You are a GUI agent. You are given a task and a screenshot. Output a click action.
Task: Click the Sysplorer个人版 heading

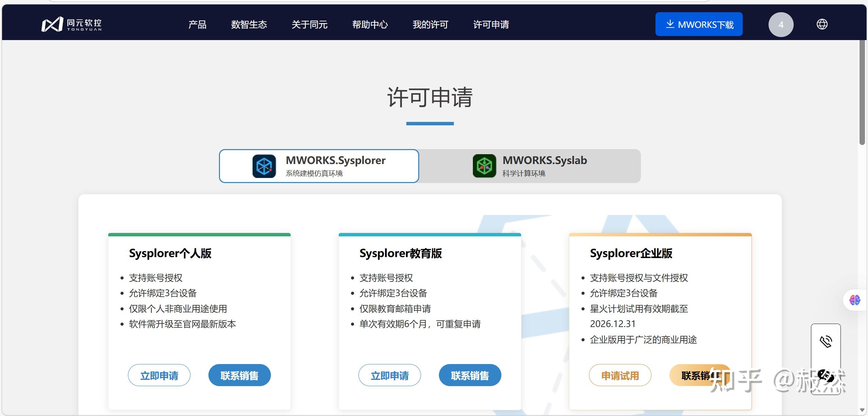(170, 253)
